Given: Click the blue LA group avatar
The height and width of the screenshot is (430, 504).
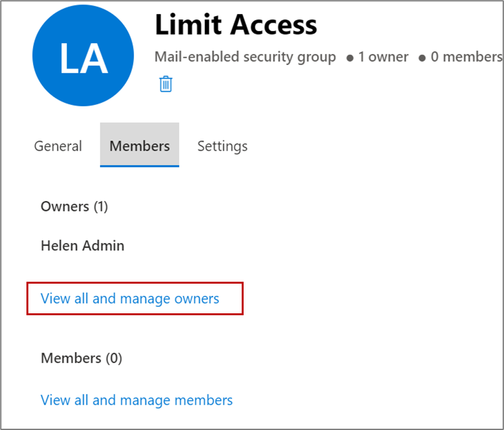Looking at the screenshot, I should tap(83, 56).
